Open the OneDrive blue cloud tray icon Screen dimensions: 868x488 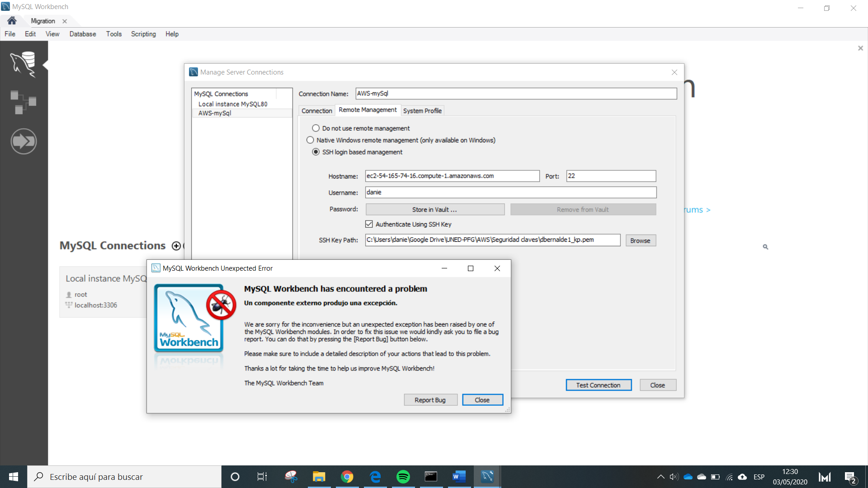pyautogui.click(x=688, y=477)
